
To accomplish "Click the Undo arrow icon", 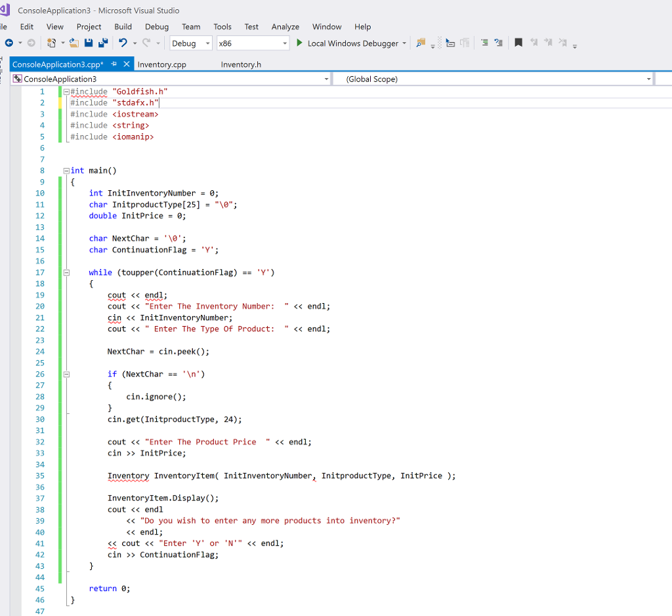I will tap(123, 43).
